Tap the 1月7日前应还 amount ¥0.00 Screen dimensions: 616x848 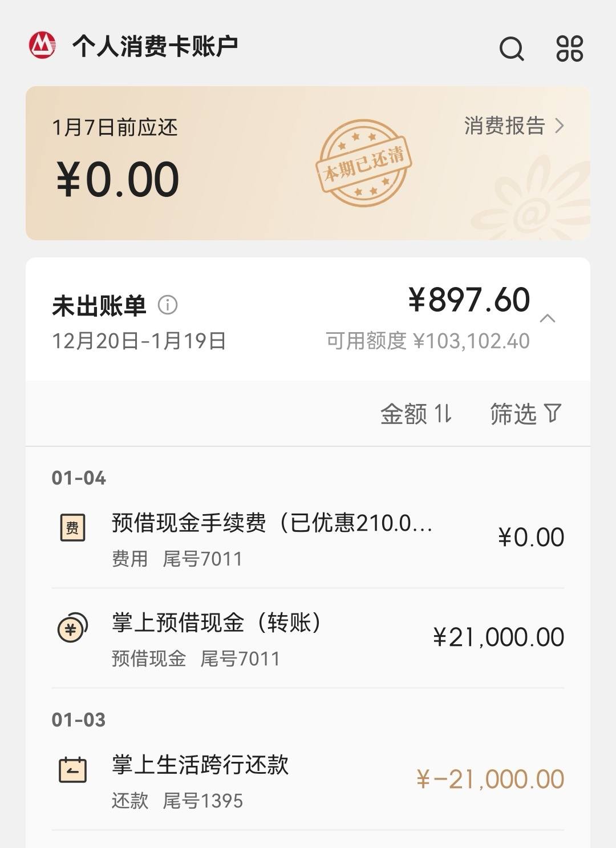(117, 179)
